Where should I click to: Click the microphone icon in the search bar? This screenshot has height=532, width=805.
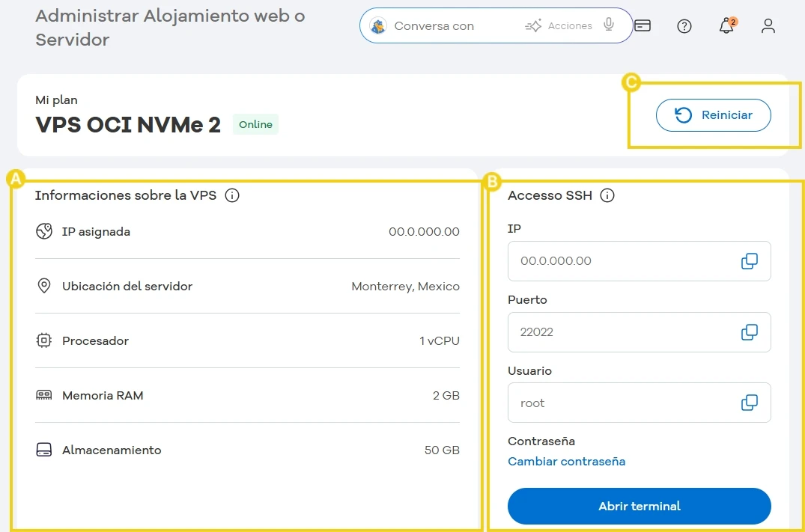pyautogui.click(x=607, y=25)
